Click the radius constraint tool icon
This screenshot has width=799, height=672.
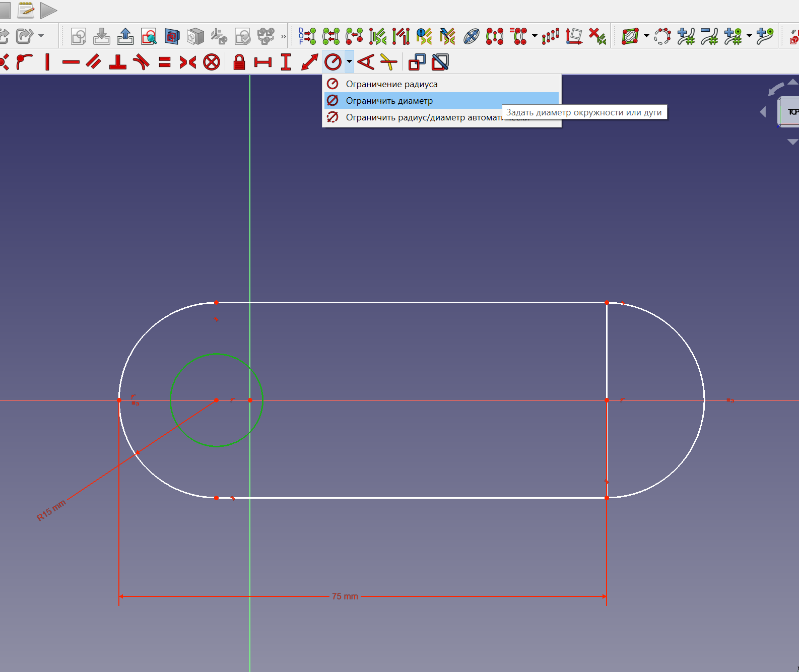click(x=333, y=62)
